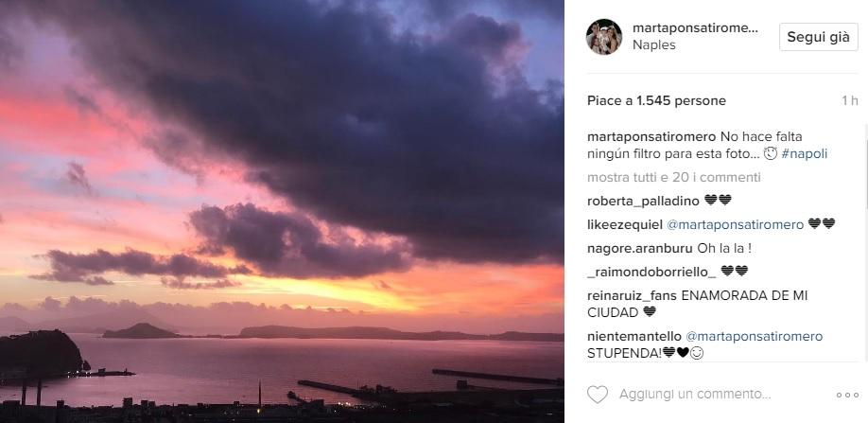This screenshot has width=868, height=423.
Task: Click the heart like icon
Action: pos(598,394)
